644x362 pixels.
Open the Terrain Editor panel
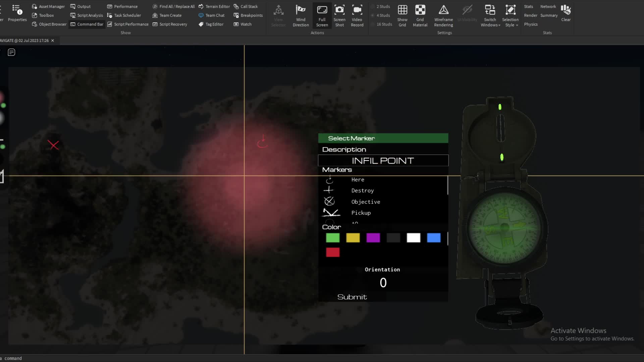point(214,6)
